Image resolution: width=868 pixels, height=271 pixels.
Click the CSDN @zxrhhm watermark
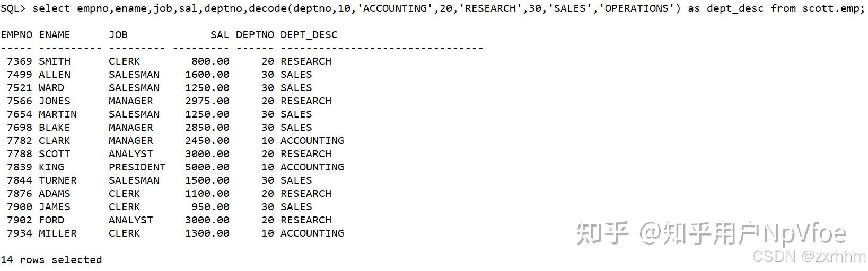(x=809, y=257)
